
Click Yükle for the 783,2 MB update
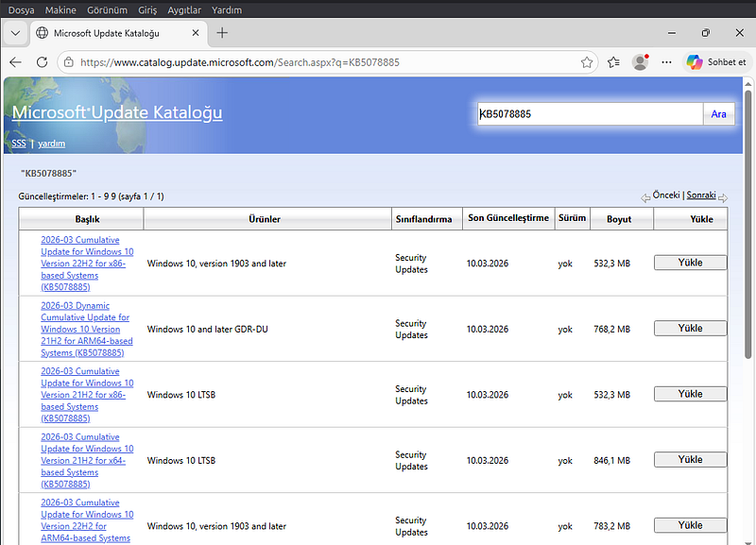690,525
